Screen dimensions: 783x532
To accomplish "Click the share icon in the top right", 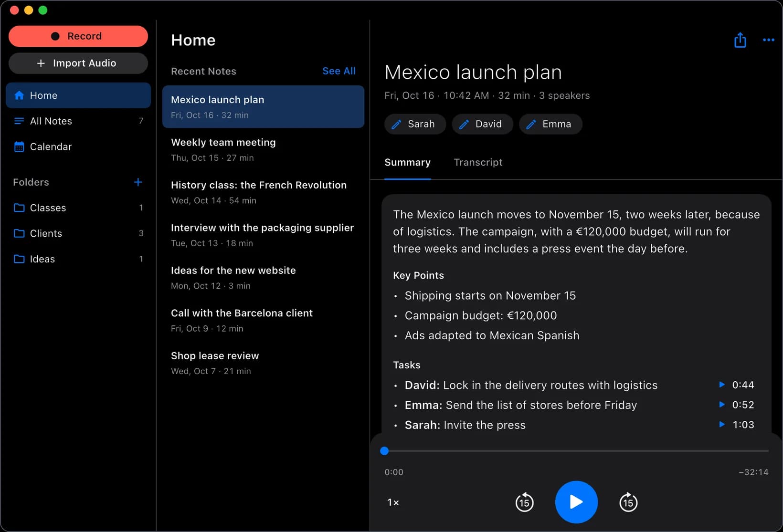I will pos(740,40).
